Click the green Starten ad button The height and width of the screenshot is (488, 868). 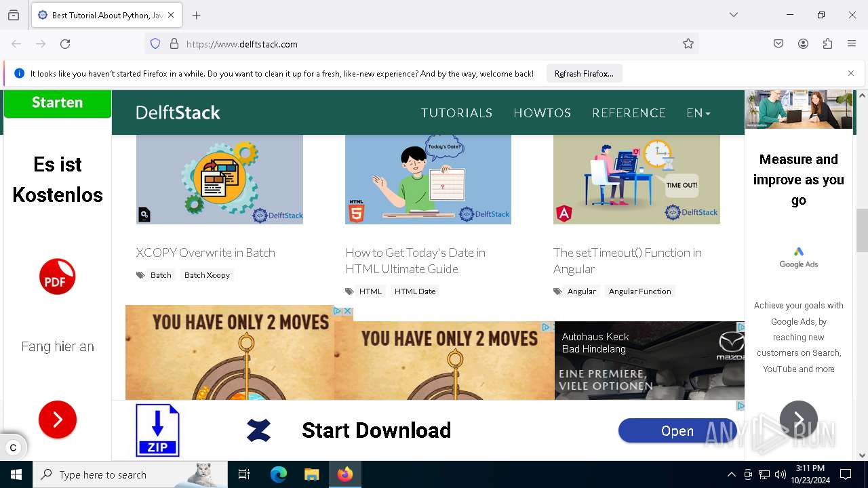58,103
